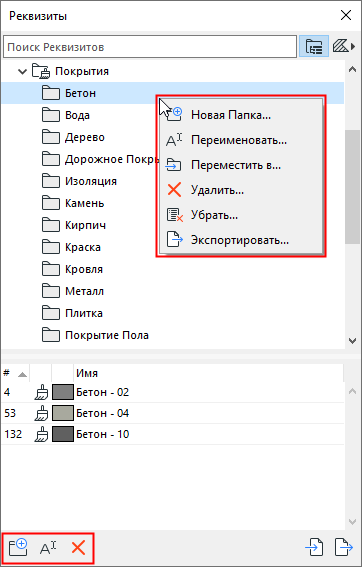Click Бетон - 02 color swatch
Viewport: 362px width, 567px height.
coord(63,392)
